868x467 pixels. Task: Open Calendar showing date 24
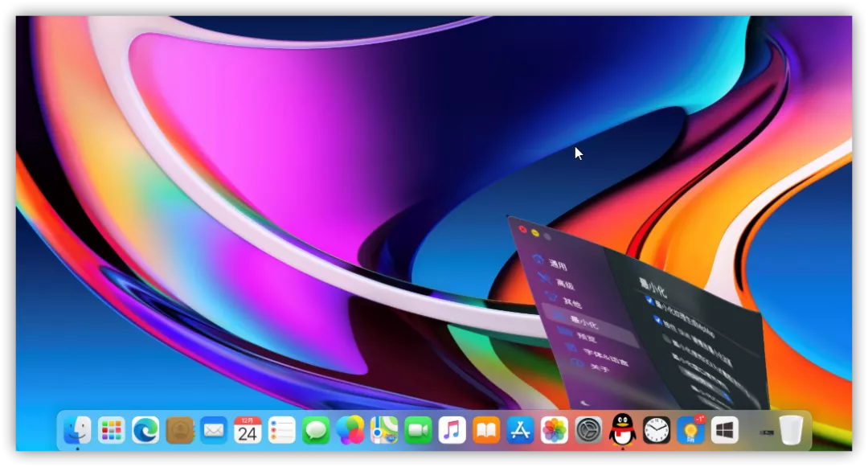pos(248,430)
